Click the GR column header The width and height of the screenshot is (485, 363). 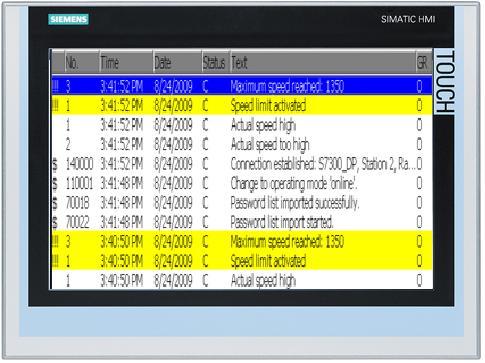(424, 62)
